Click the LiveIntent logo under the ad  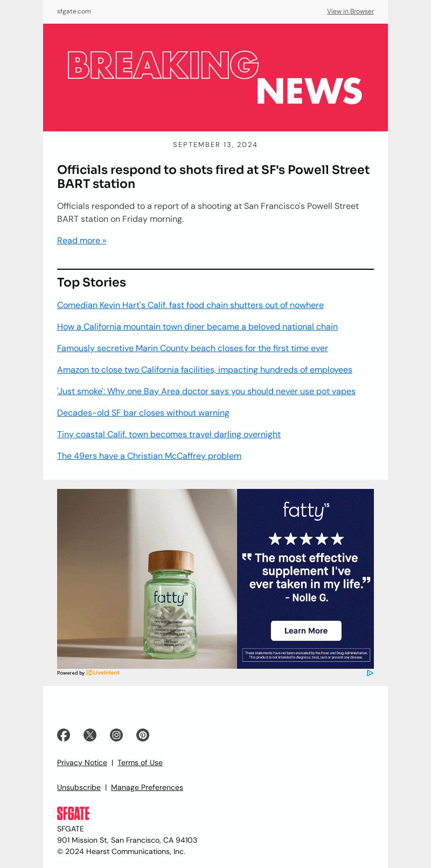click(103, 673)
